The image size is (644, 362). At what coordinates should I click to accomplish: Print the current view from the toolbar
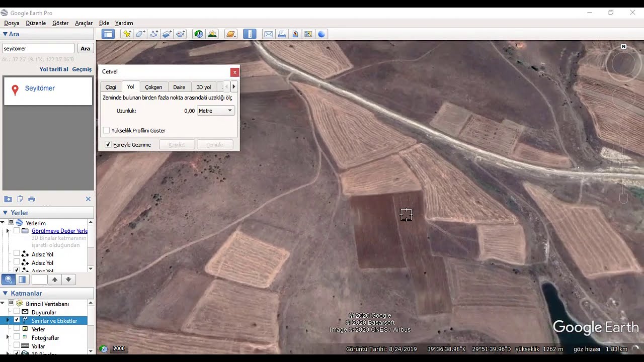[x=282, y=34]
